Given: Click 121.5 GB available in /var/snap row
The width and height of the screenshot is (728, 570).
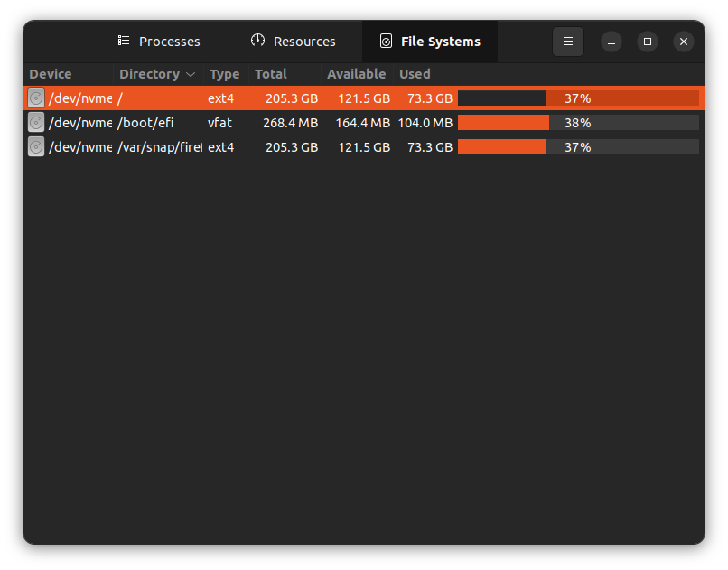Looking at the screenshot, I should click(364, 147).
